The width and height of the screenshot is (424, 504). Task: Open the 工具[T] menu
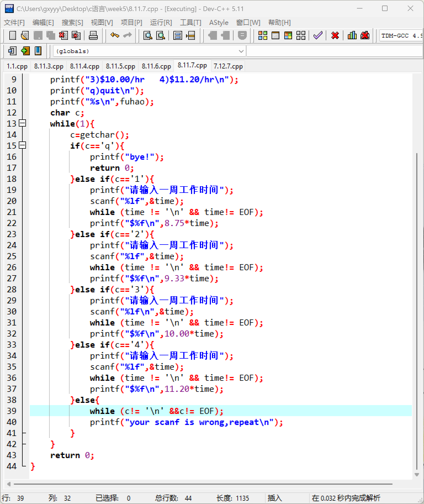pos(190,22)
